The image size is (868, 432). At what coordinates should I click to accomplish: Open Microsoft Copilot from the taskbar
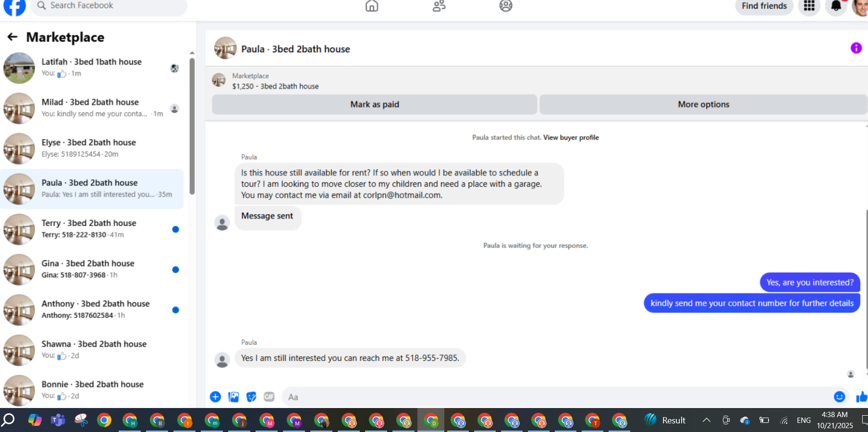tap(35, 420)
